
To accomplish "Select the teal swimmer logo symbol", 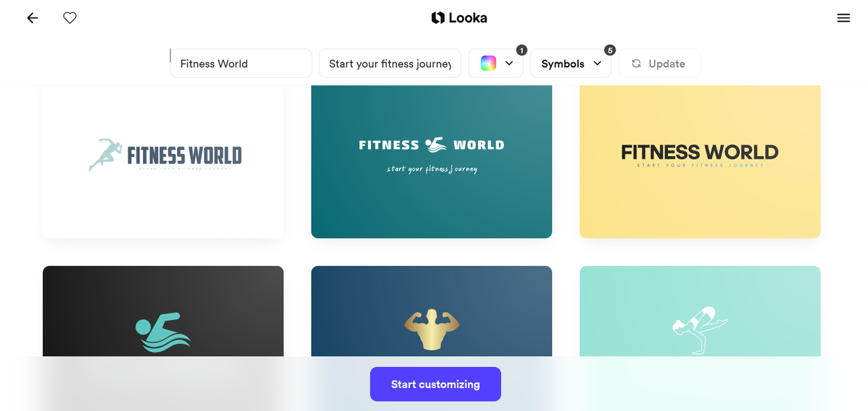I will click(163, 332).
